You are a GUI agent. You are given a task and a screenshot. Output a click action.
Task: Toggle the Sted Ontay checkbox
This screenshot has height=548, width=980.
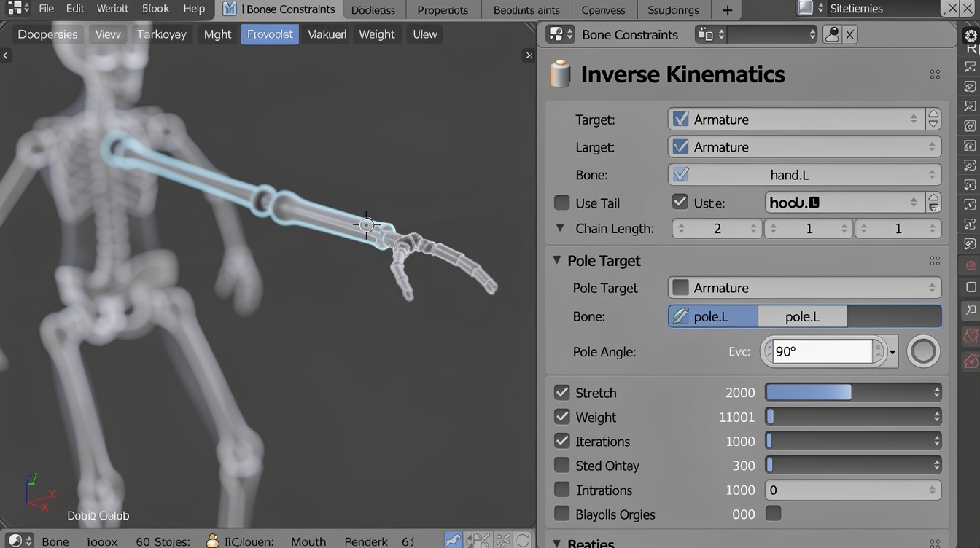tap(561, 466)
